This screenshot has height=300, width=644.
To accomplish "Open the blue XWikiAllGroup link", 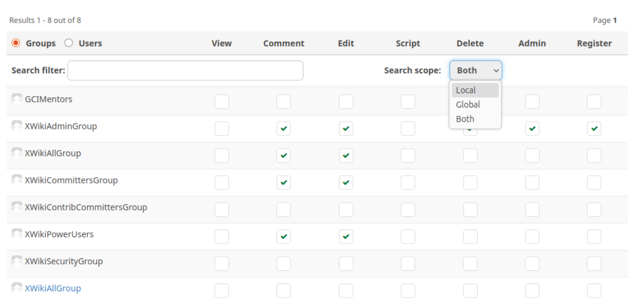I will pos(53,288).
